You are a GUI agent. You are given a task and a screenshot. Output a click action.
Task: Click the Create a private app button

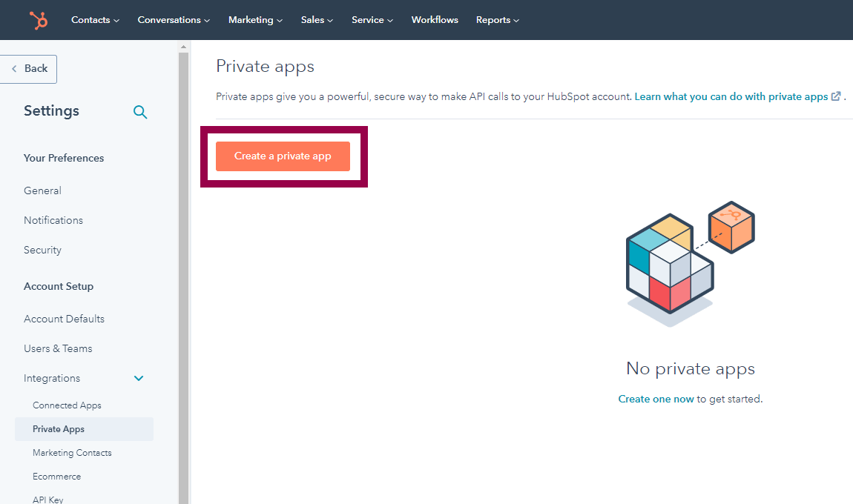coord(283,156)
